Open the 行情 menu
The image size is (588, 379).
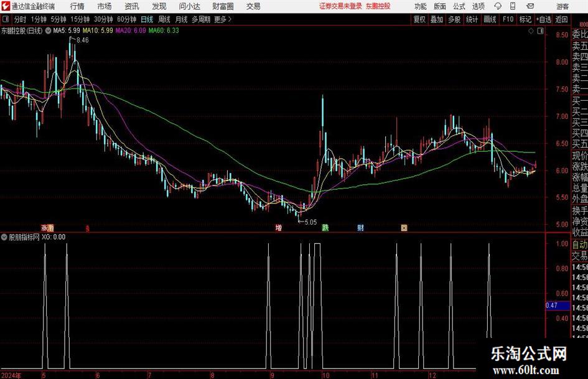[x=77, y=6]
